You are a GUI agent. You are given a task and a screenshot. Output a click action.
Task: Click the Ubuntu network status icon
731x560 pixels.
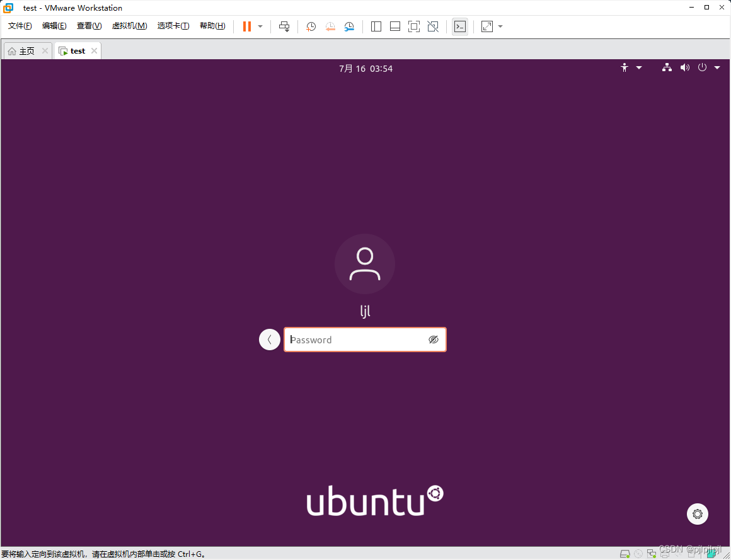point(667,67)
